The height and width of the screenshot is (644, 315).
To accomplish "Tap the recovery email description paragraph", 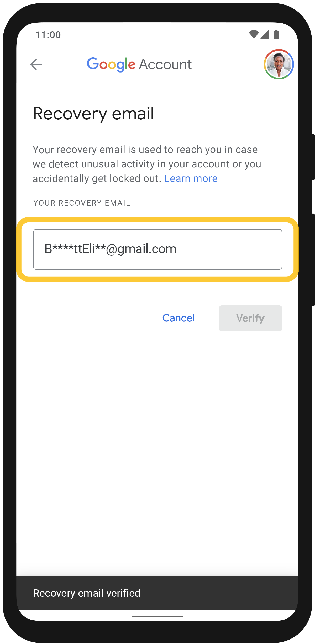I will click(147, 164).
